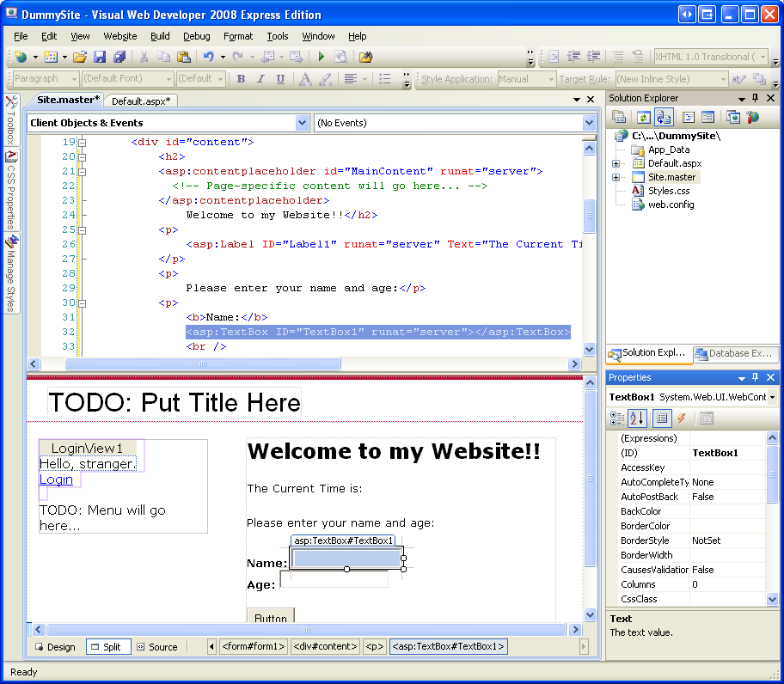The width and height of the screenshot is (784, 684).
Task: Open the CSS Properties side tab
Action: click(11, 191)
